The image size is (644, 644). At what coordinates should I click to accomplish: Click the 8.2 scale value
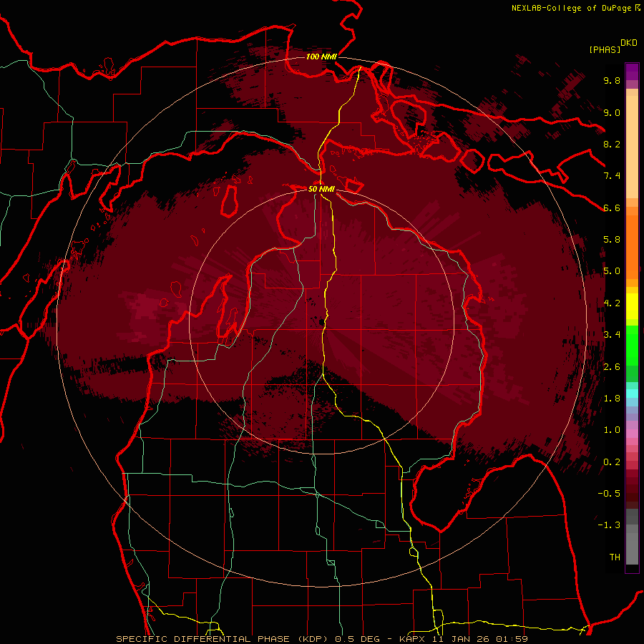pos(612,144)
